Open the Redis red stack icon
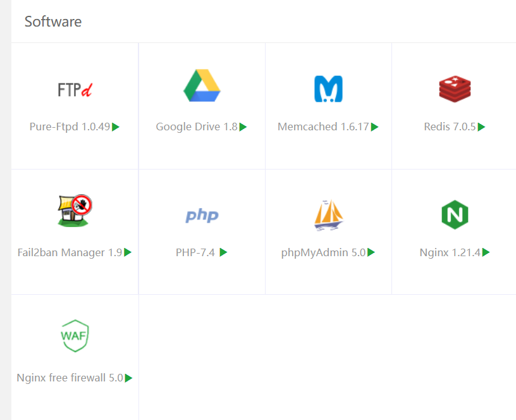Screen dimensions: 516x420 point(455,89)
